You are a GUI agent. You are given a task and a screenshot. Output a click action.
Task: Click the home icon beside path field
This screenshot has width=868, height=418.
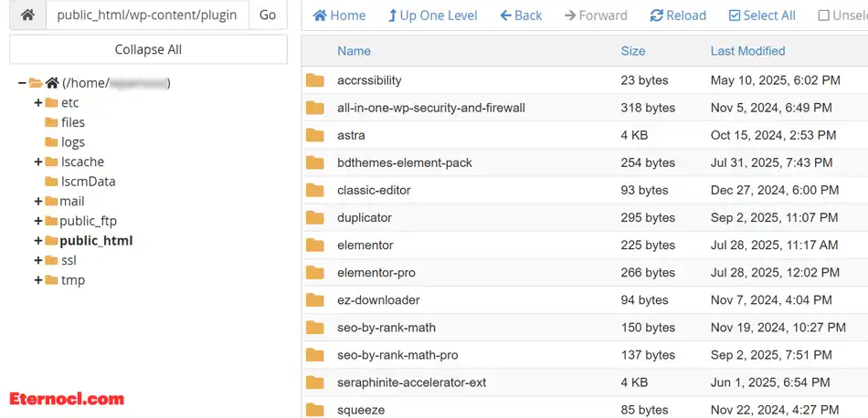tap(27, 15)
